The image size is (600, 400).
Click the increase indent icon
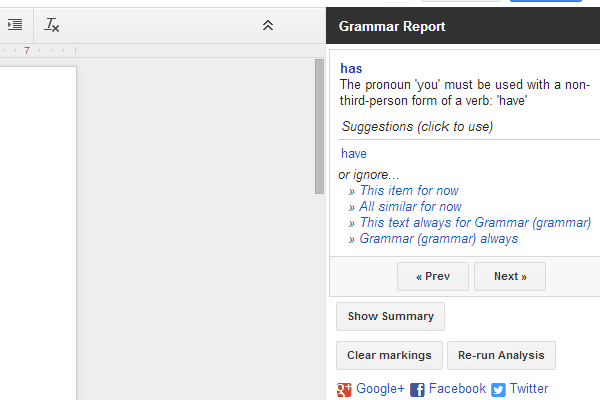(x=15, y=25)
